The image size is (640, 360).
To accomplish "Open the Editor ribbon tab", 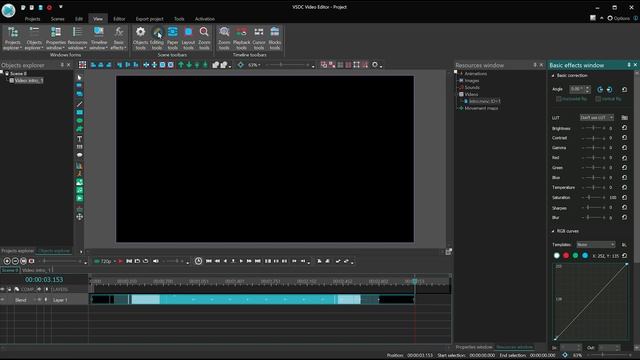I will pos(119,19).
